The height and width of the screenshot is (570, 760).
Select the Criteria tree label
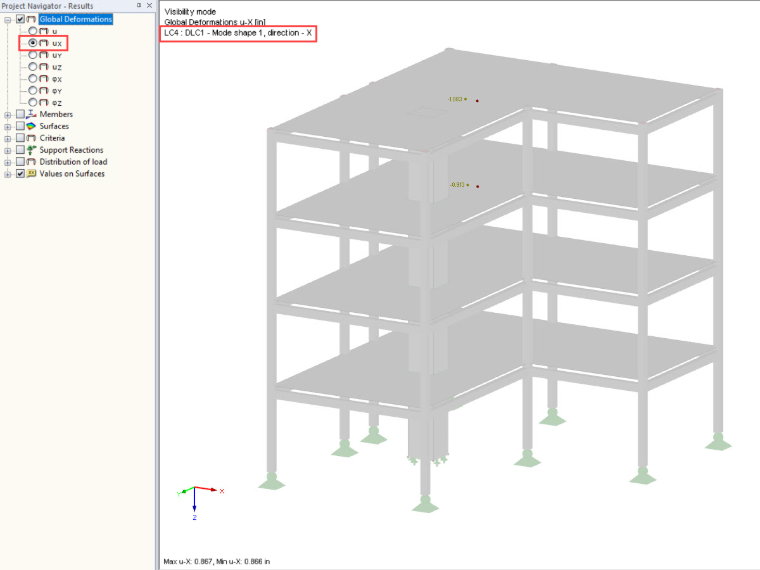pyautogui.click(x=52, y=138)
